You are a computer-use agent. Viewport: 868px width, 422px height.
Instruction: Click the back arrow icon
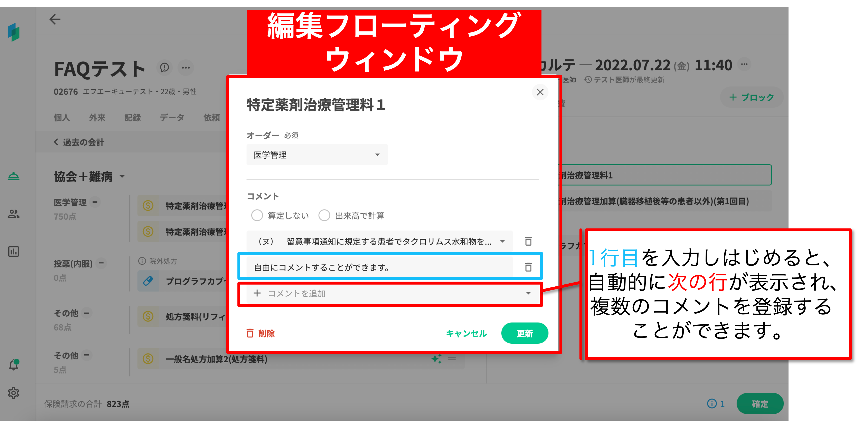pyautogui.click(x=55, y=20)
